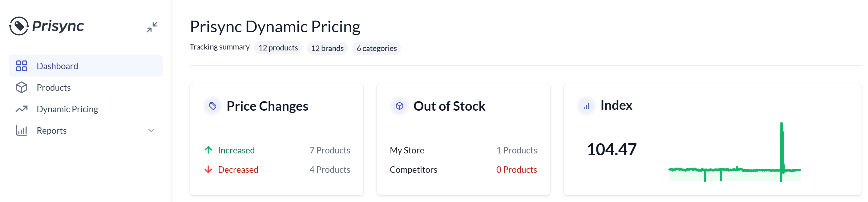Click the Dynamic Pricing trend icon

(22, 109)
